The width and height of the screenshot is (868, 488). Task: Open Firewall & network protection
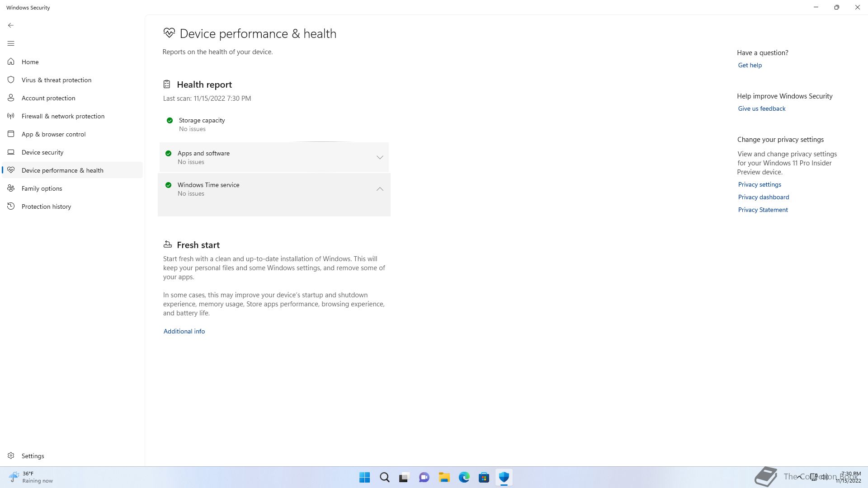tap(72, 116)
